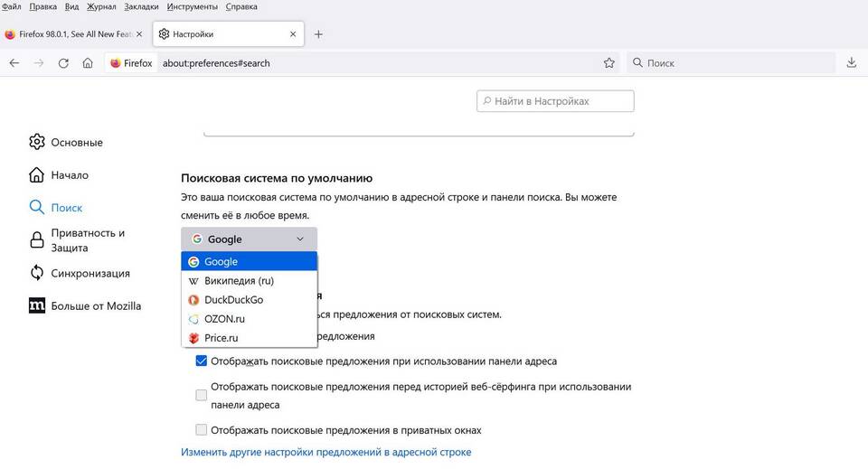Open the Downloads arrow icon
The width and height of the screenshot is (868, 469).
tap(851, 63)
